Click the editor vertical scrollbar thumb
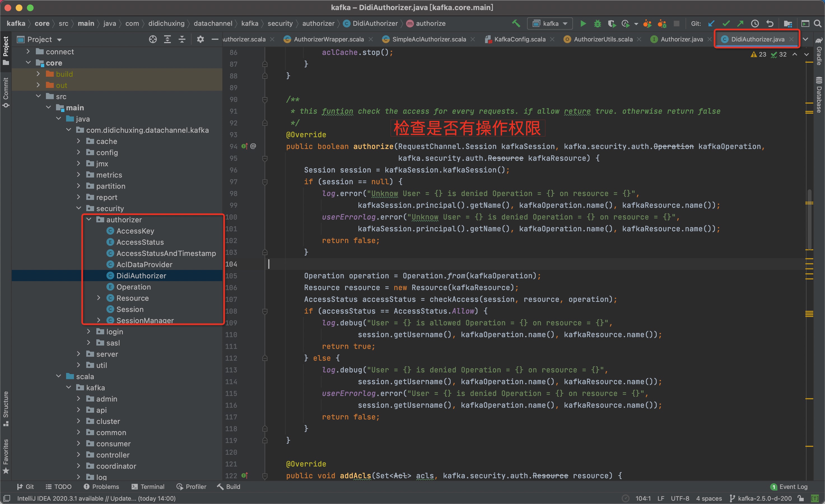 pos(809,219)
